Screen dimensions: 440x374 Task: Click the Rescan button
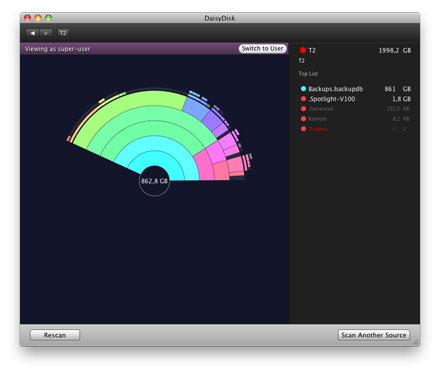point(55,335)
